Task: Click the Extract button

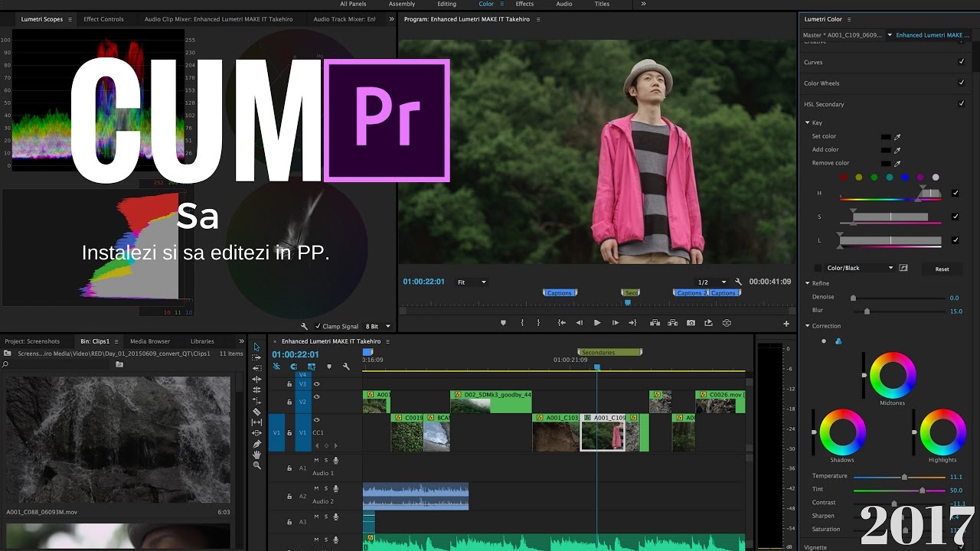Action: [x=673, y=323]
